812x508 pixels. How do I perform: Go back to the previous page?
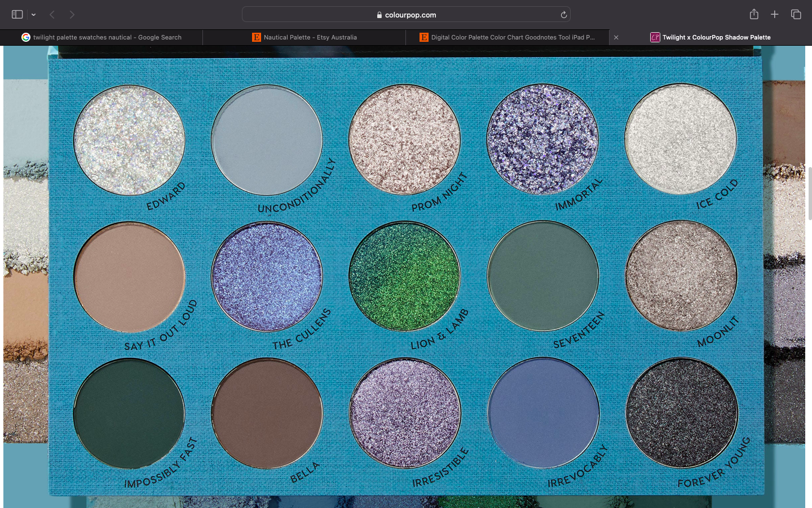tap(52, 15)
